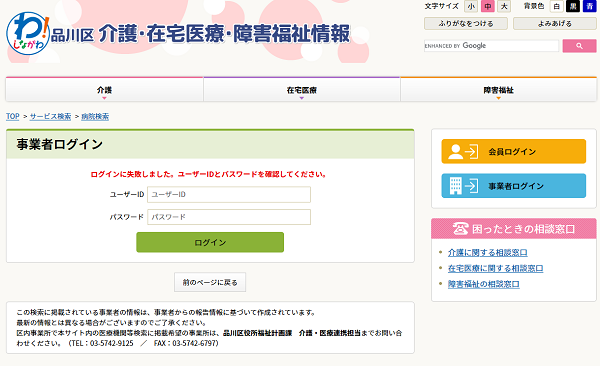The height and width of the screenshot is (366, 600).
Task: Click the red login failure message
Action: (x=209, y=174)
